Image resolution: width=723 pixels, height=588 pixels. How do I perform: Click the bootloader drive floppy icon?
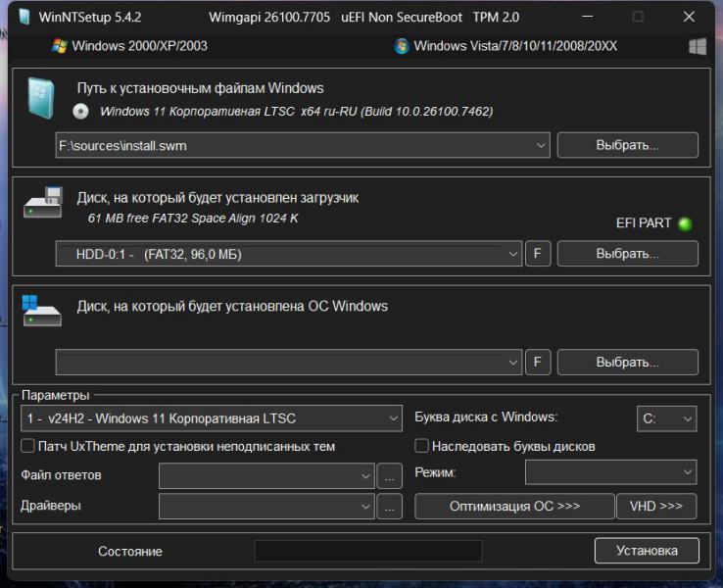[x=42, y=203]
